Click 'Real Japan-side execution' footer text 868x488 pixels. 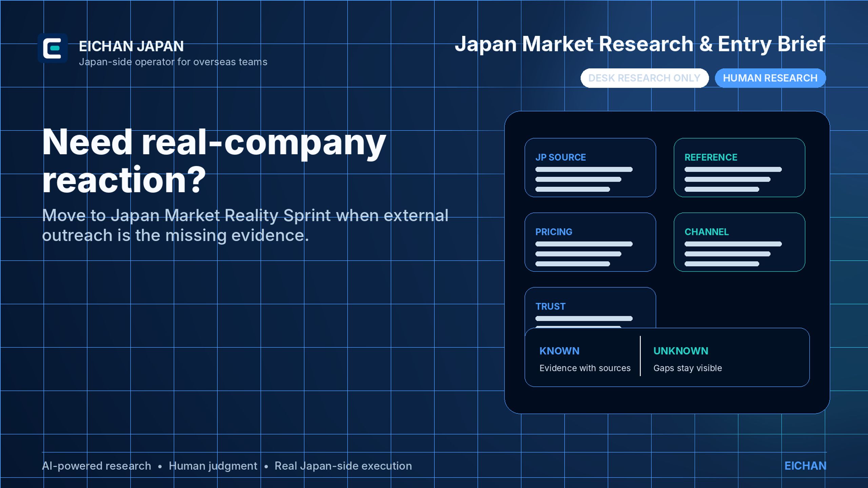(343, 466)
